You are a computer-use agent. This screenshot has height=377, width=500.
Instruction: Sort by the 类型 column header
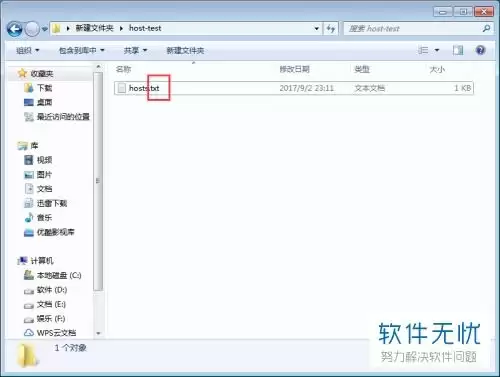(362, 69)
